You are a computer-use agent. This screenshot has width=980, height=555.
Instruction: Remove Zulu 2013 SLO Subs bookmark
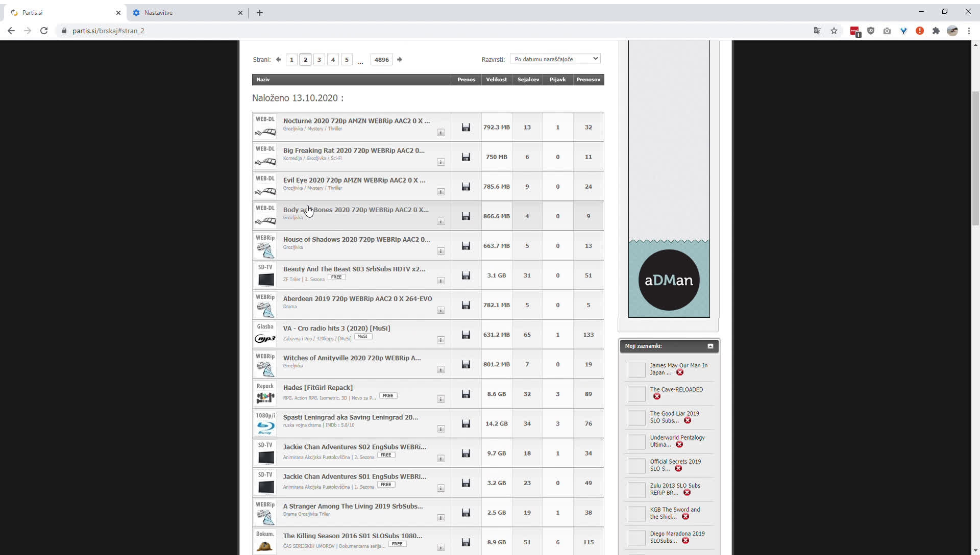click(687, 492)
